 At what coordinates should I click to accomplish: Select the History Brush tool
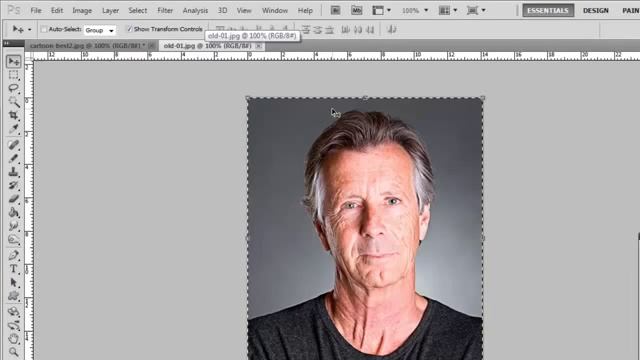13,185
